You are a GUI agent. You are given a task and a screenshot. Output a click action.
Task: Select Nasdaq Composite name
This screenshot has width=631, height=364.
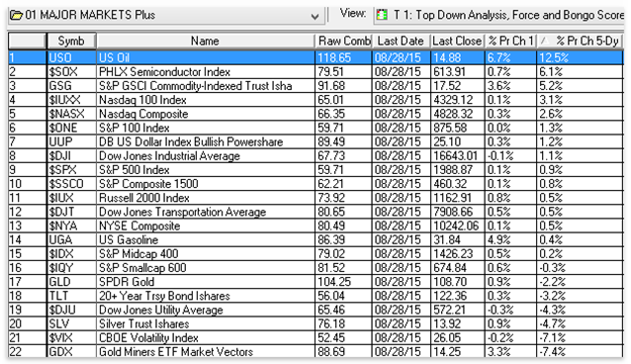206,114
